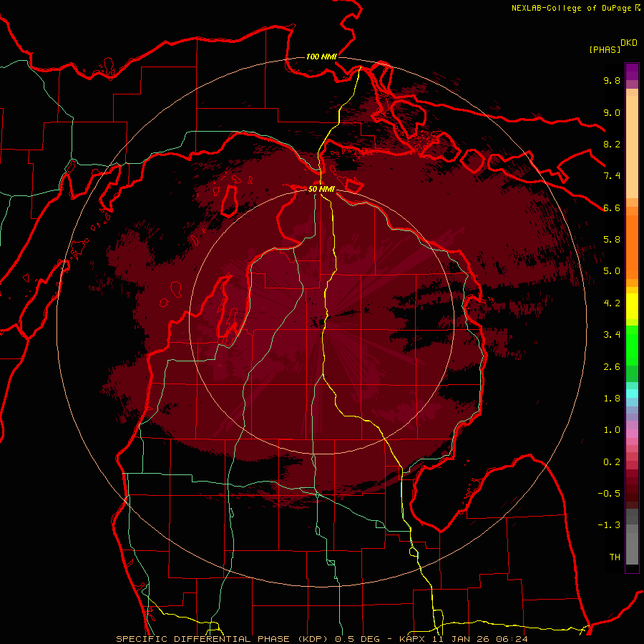Click the 0.2 legend value
Screen dimensions: 644x644
coord(612,462)
